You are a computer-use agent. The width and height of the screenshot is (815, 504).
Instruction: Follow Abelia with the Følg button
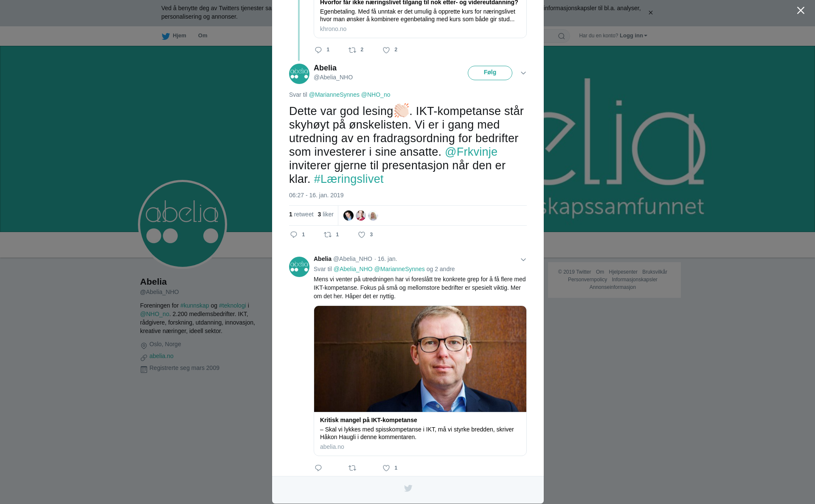point(490,73)
